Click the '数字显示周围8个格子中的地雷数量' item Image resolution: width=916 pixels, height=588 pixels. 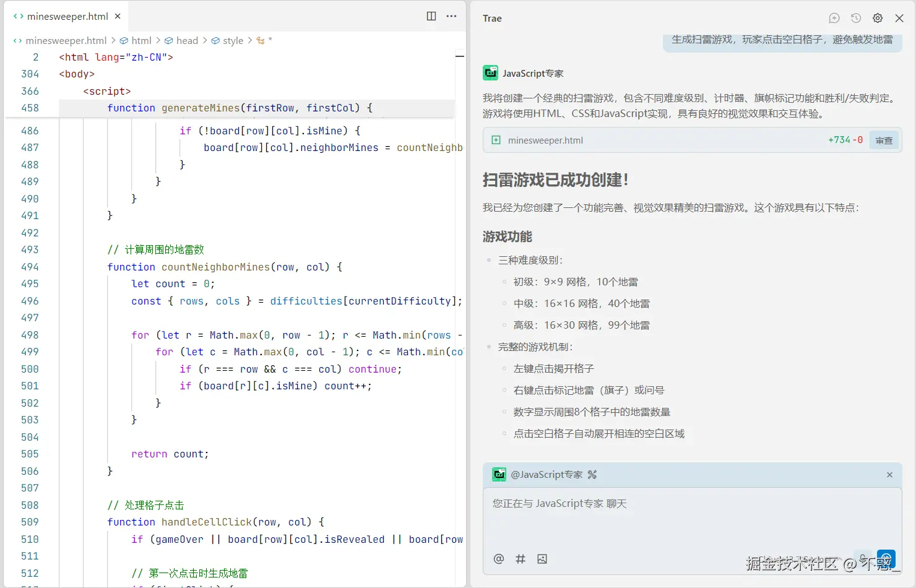point(592,412)
